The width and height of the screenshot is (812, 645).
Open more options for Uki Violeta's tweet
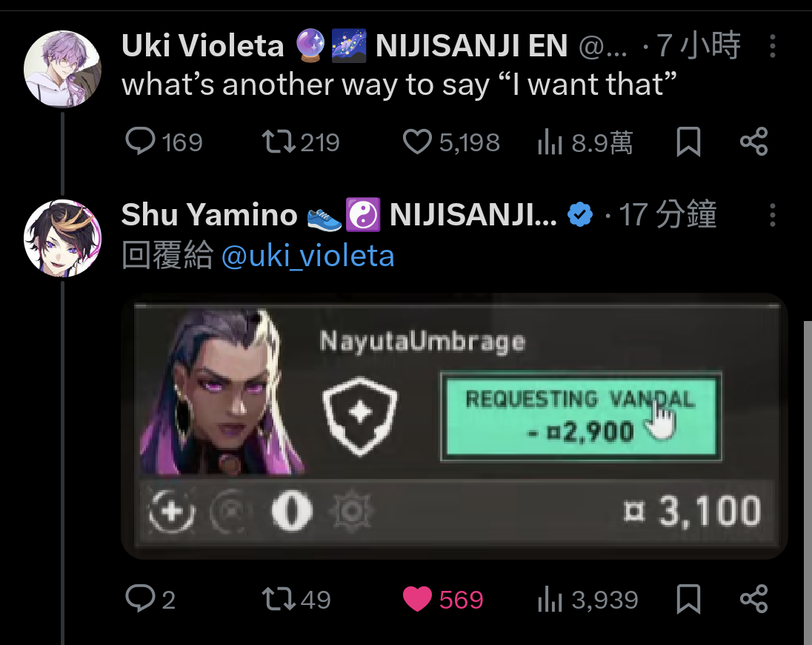point(772,46)
